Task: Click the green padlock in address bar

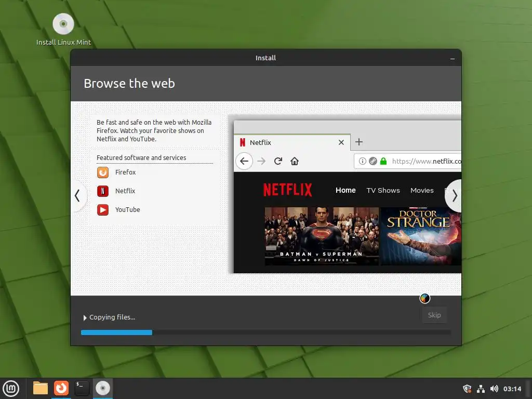Action: (383, 161)
